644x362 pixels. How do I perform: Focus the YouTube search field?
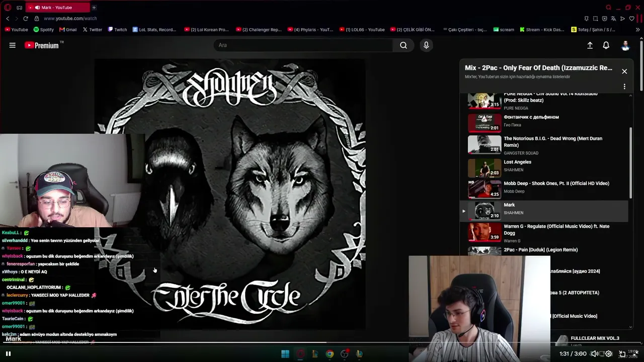304,45
